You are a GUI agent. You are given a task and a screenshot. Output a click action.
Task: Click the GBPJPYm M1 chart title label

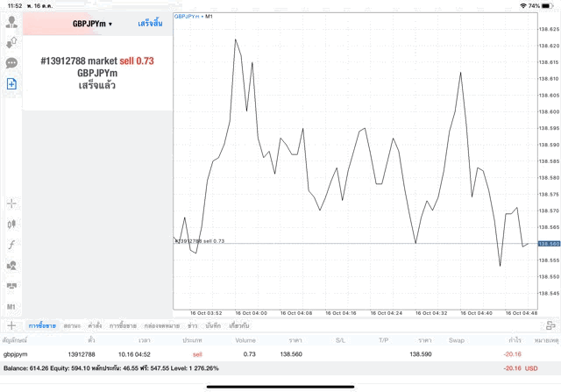(x=193, y=17)
